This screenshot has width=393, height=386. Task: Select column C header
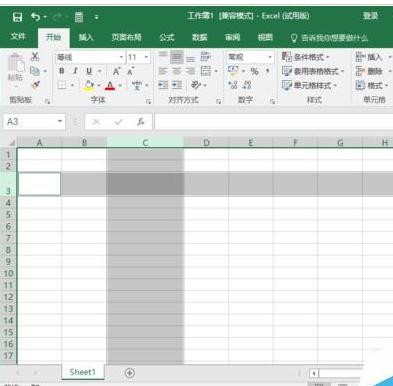click(145, 143)
